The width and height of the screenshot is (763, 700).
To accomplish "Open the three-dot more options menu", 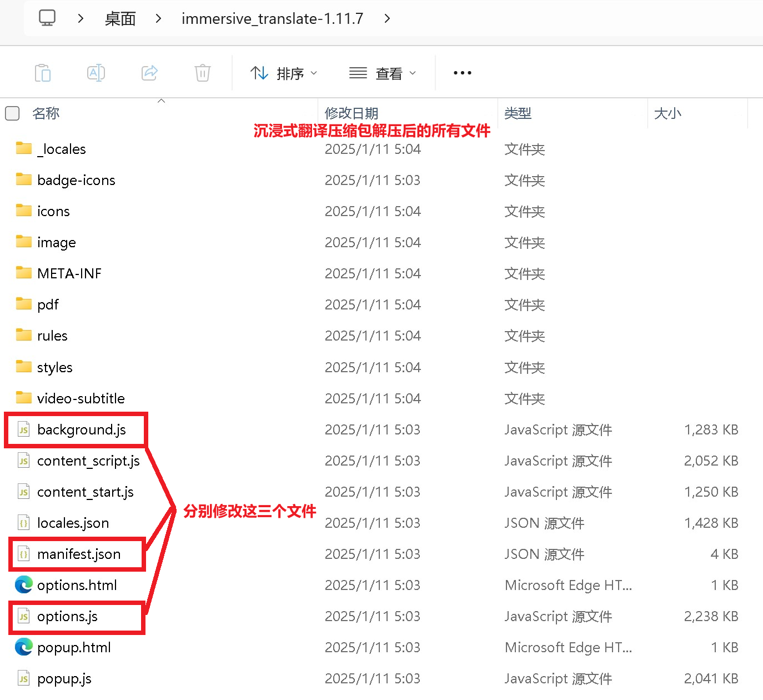I will [x=463, y=73].
